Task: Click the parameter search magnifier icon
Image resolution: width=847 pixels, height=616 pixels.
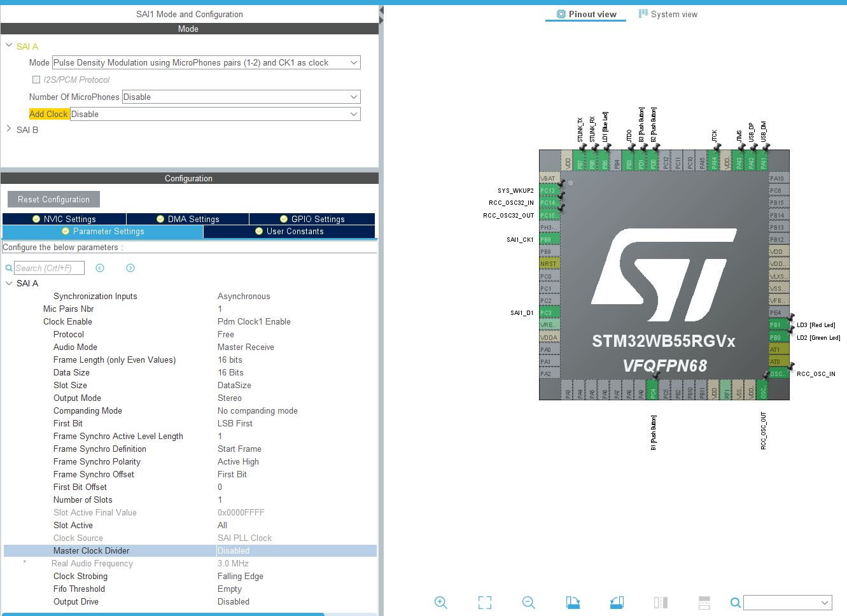Action: click(9, 269)
